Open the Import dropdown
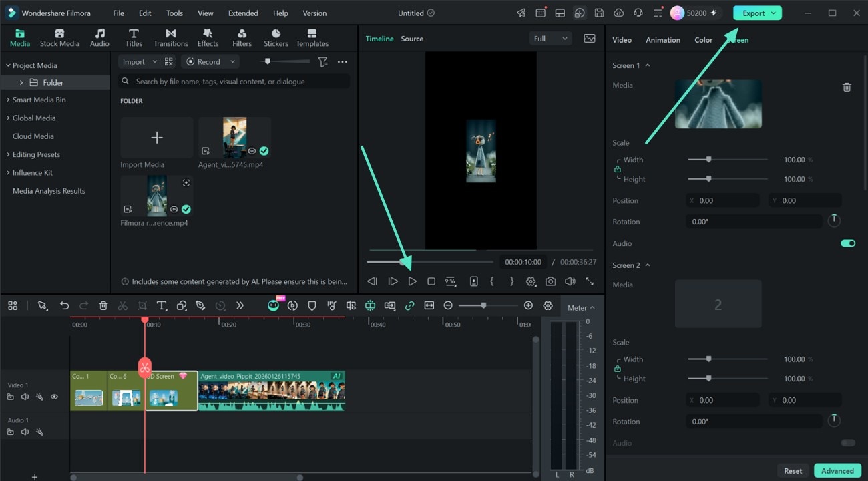 pos(138,61)
